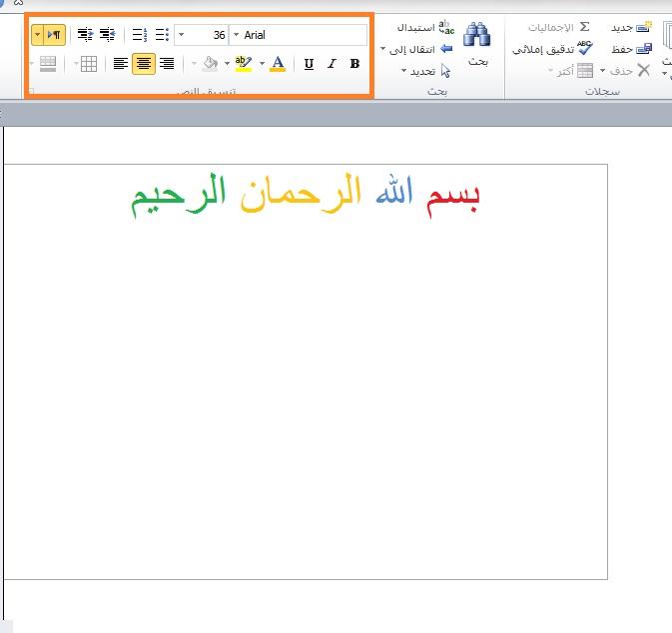
Task: Toggle underline formatting (U)
Action: coord(309,64)
